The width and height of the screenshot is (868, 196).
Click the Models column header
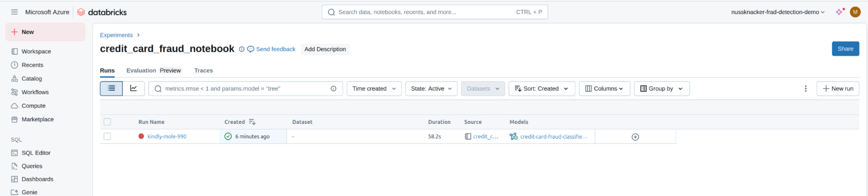tap(519, 122)
